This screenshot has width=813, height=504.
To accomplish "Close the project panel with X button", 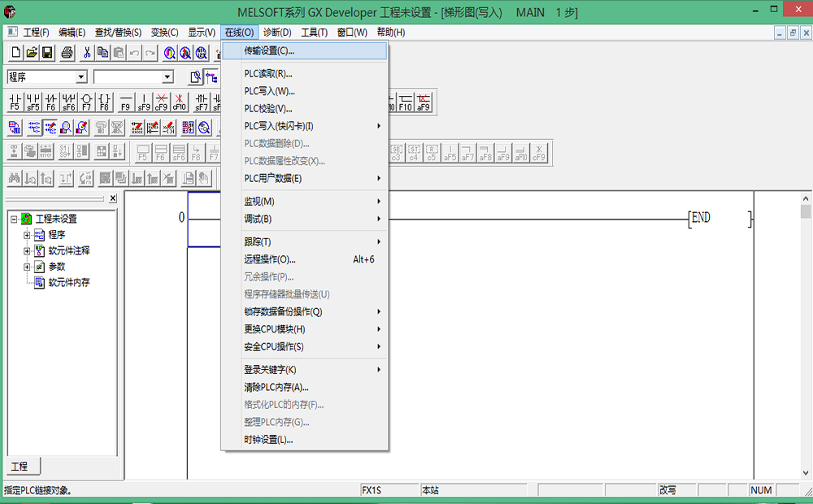I will [x=113, y=198].
